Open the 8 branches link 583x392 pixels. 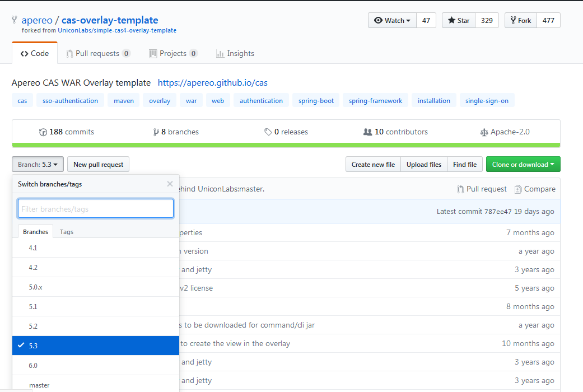[x=176, y=132]
